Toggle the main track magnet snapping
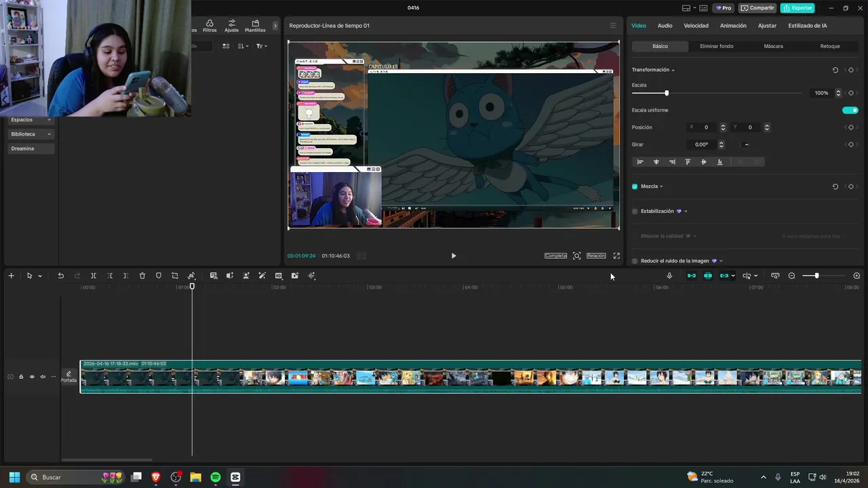868x488 pixels. [692, 276]
